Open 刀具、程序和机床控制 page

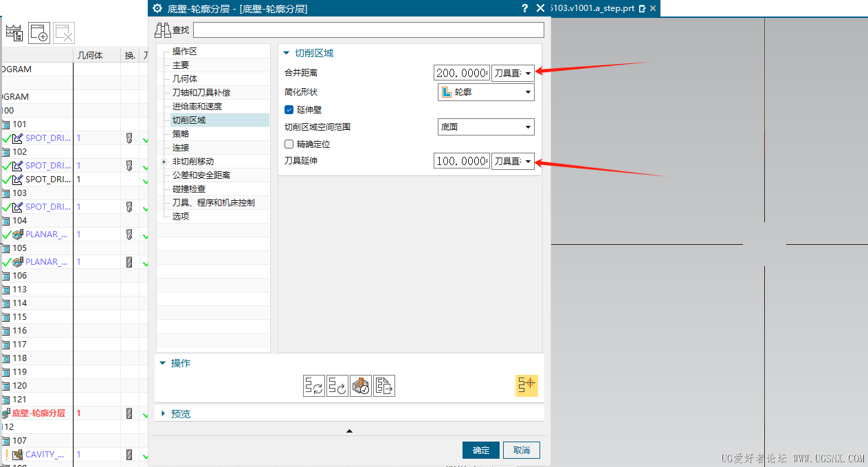(214, 203)
